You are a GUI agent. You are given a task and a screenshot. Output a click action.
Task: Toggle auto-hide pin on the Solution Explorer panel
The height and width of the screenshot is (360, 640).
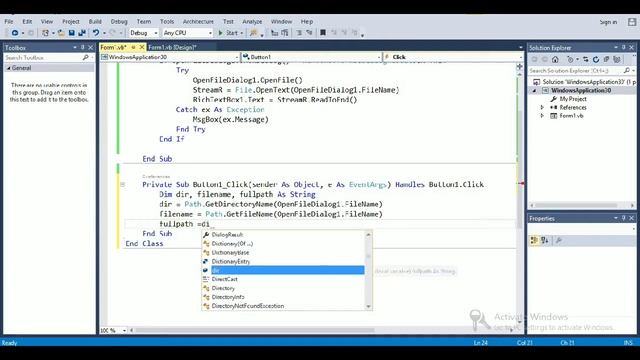click(x=624, y=47)
